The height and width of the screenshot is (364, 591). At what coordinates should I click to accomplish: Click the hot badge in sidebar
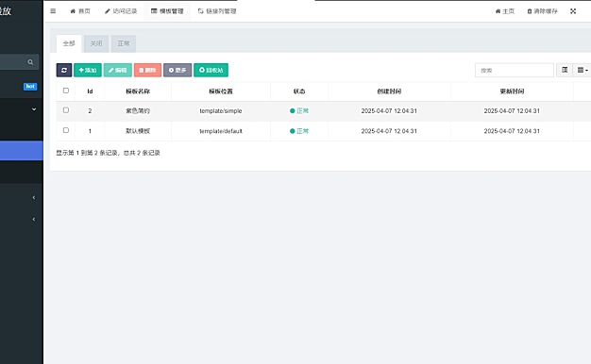30,86
